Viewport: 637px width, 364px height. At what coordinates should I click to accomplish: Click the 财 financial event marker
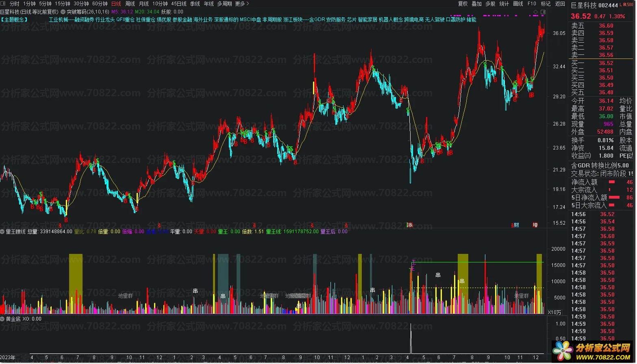coord(516,225)
